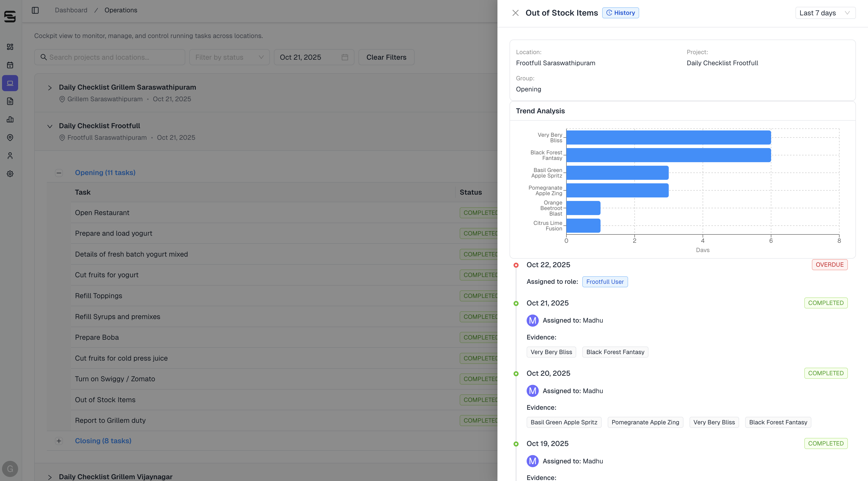The height and width of the screenshot is (481, 868).
Task: Open the Last 7 days dropdown
Action: coord(825,13)
